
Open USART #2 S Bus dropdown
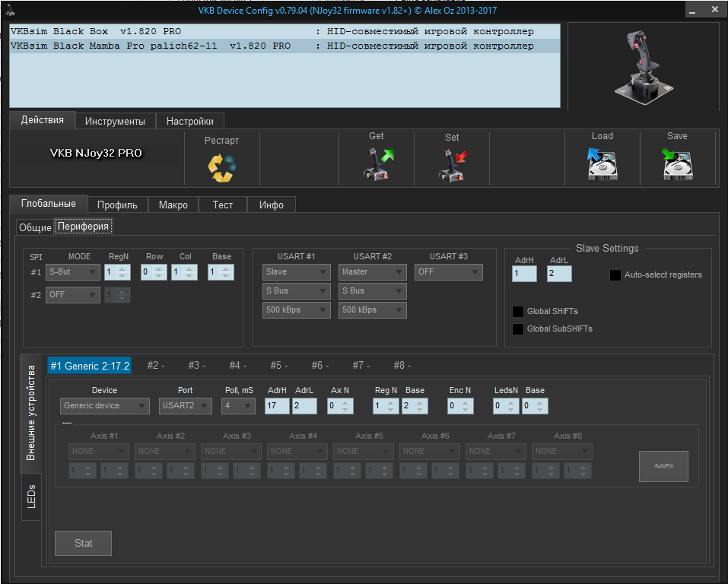372,291
